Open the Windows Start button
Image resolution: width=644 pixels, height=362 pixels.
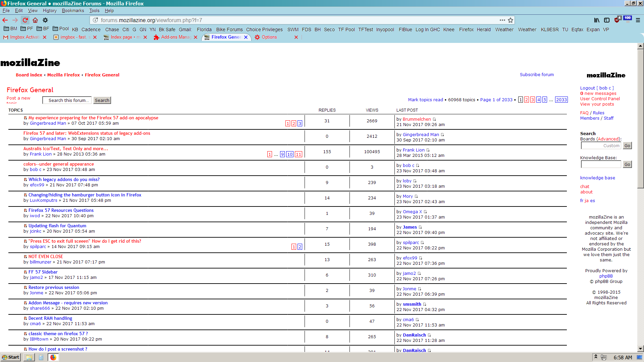coord(11,357)
